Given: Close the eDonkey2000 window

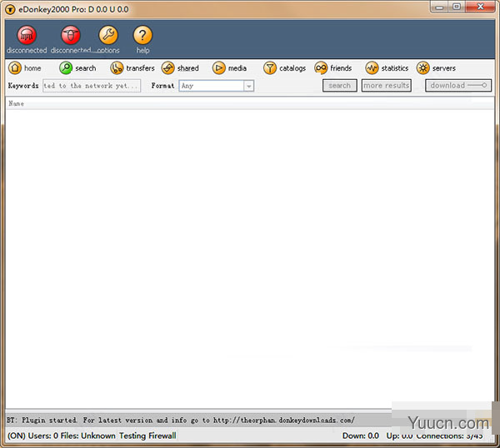Looking at the screenshot, I should pyautogui.click(x=481, y=7).
